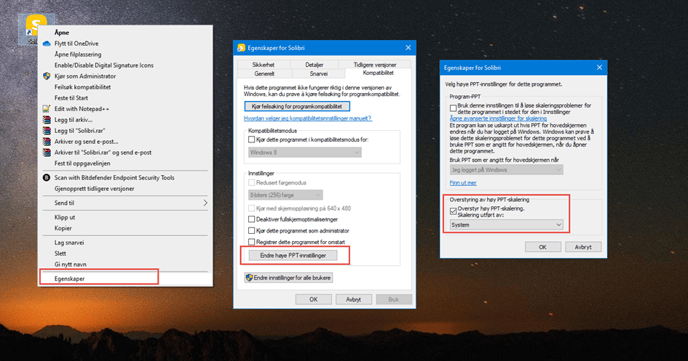Open link Hvordan velger jeg kompatibilitetsinnstillinger manuelt
The image size is (688, 361).
tap(308, 118)
